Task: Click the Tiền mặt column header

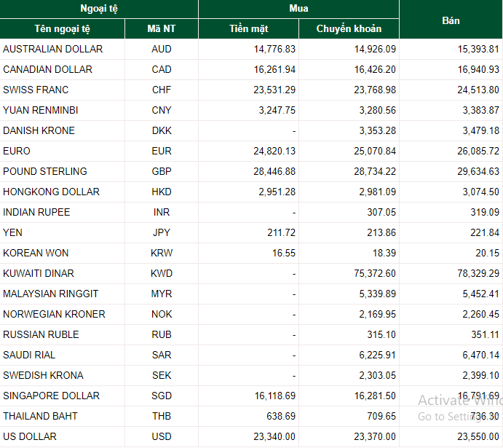Action: click(249, 29)
